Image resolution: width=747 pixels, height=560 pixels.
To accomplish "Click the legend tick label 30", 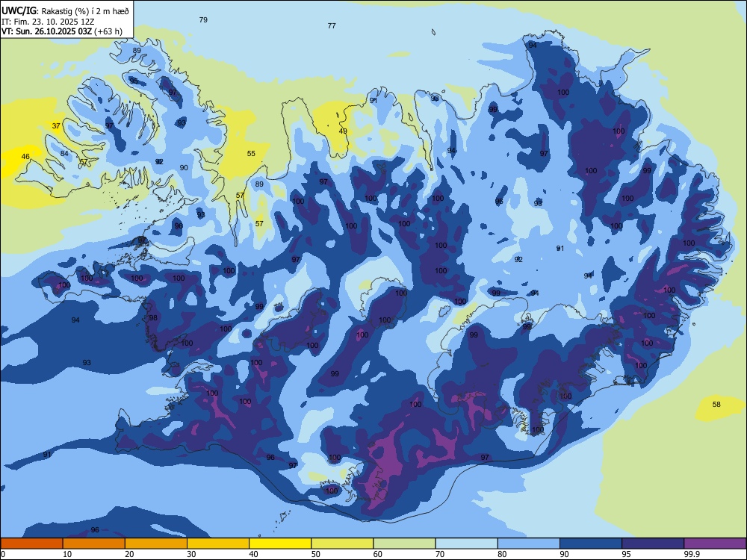I will pos(191,554).
